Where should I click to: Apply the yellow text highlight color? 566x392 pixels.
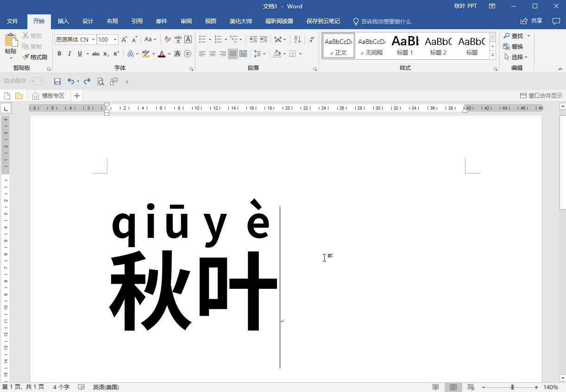point(146,54)
